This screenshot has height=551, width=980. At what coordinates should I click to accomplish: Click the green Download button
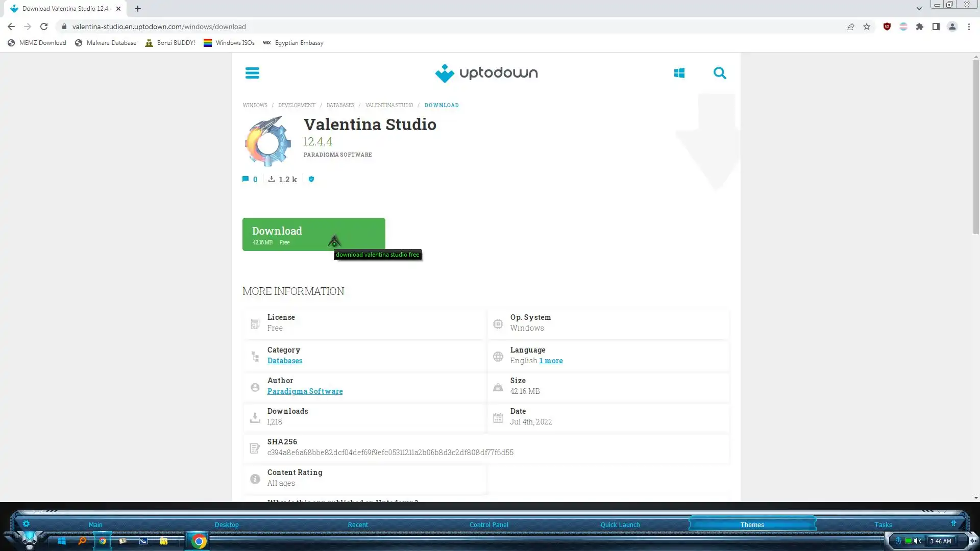[x=313, y=234]
